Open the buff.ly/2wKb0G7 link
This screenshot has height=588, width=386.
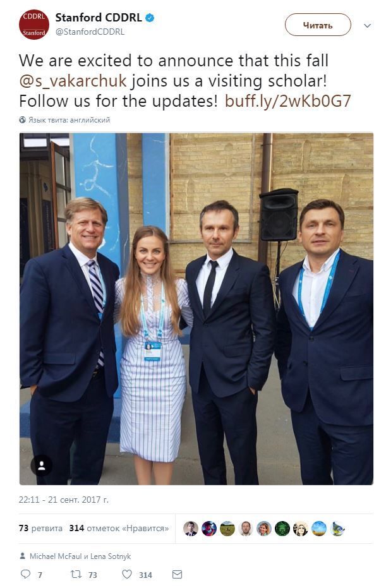[287, 101]
